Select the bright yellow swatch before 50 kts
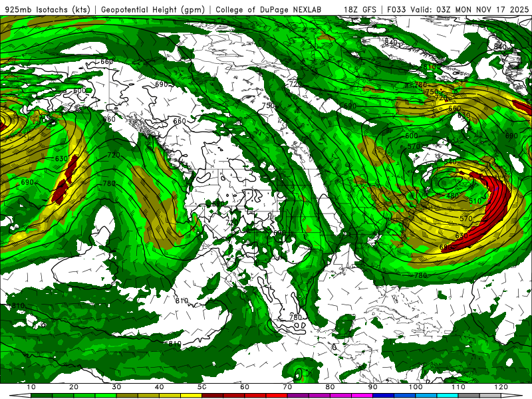This screenshot has height=399, width=532. point(191,395)
